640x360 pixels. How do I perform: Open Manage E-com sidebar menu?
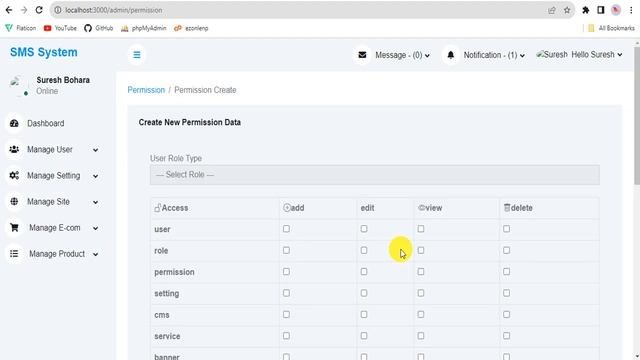point(55,228)
